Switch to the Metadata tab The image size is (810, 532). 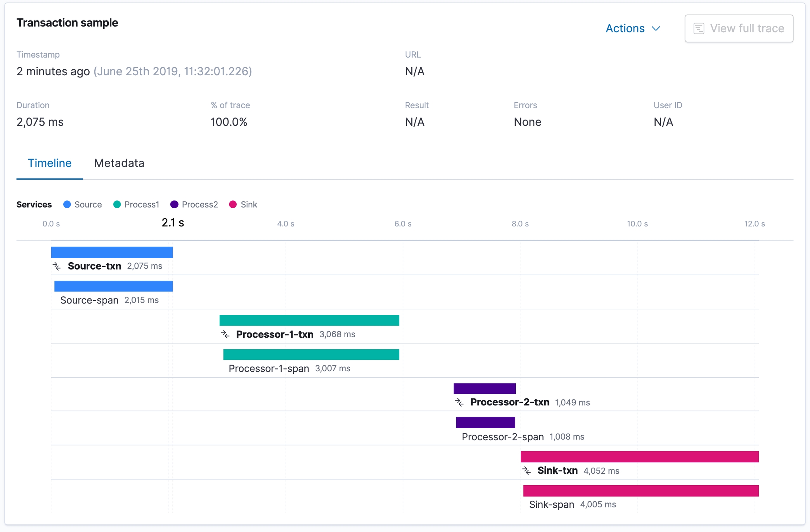click(x=119, y=163)
